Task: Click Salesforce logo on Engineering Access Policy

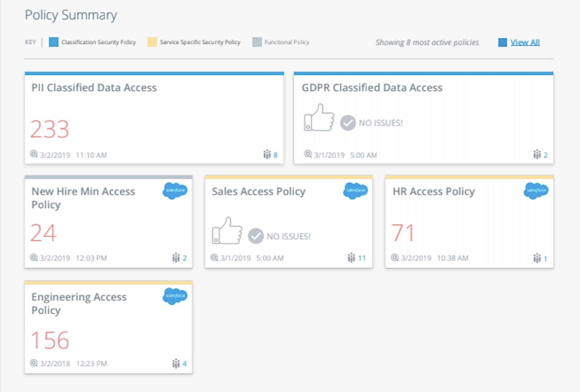Action: (x=174, y=295)
